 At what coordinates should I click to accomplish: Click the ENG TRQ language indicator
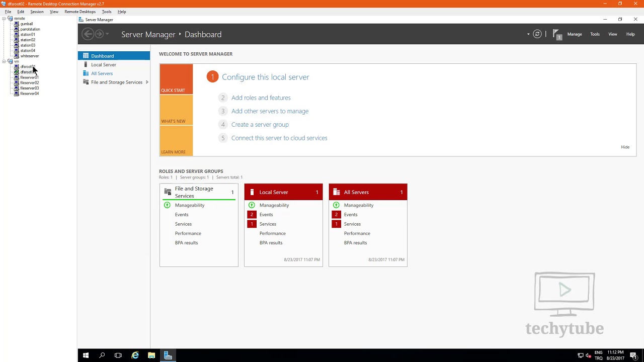599,355
